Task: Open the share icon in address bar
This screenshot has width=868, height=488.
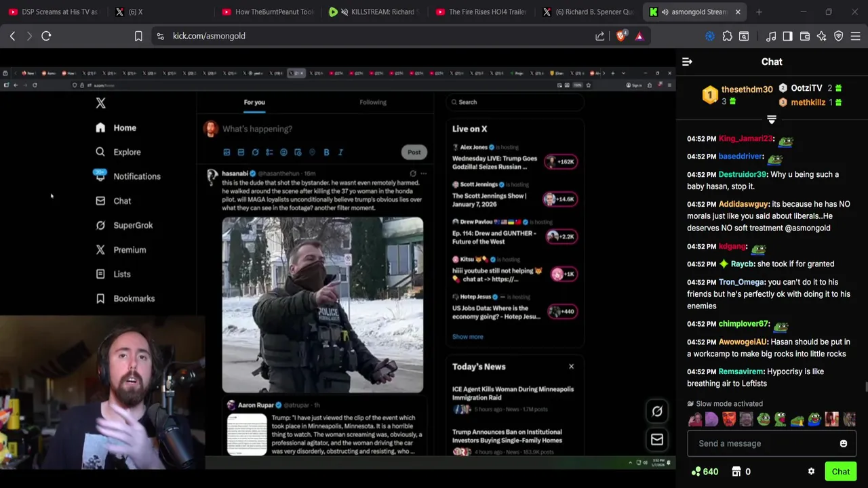Action: point(599,36)
